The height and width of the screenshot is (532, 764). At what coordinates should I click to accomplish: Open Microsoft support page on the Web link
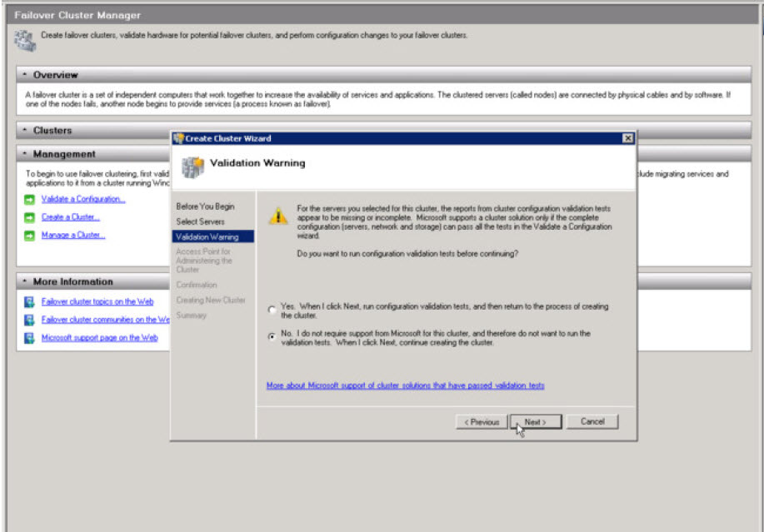99,338
